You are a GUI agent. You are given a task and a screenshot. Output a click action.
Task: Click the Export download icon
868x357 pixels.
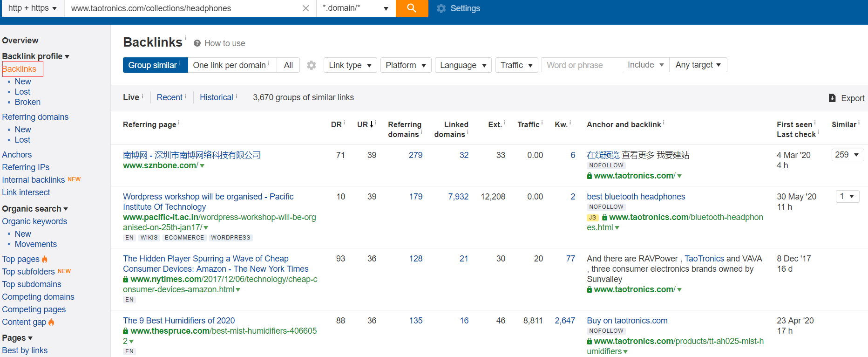coord(832,98)
